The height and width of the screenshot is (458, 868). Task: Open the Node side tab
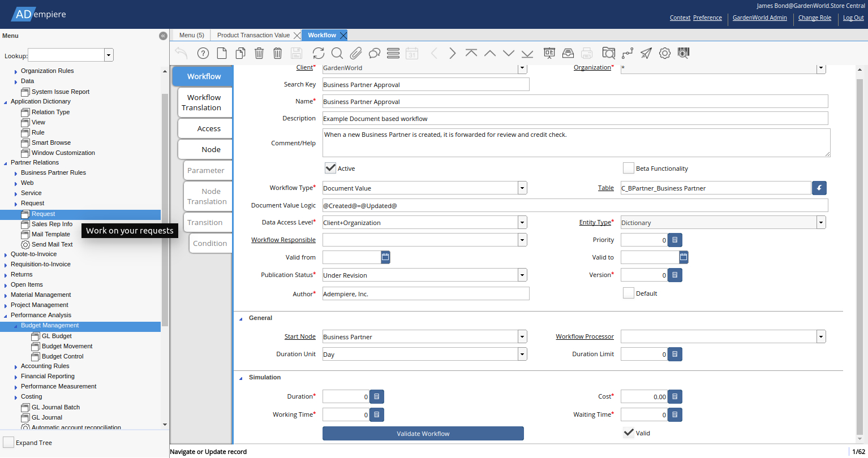[x=206, y=149]
